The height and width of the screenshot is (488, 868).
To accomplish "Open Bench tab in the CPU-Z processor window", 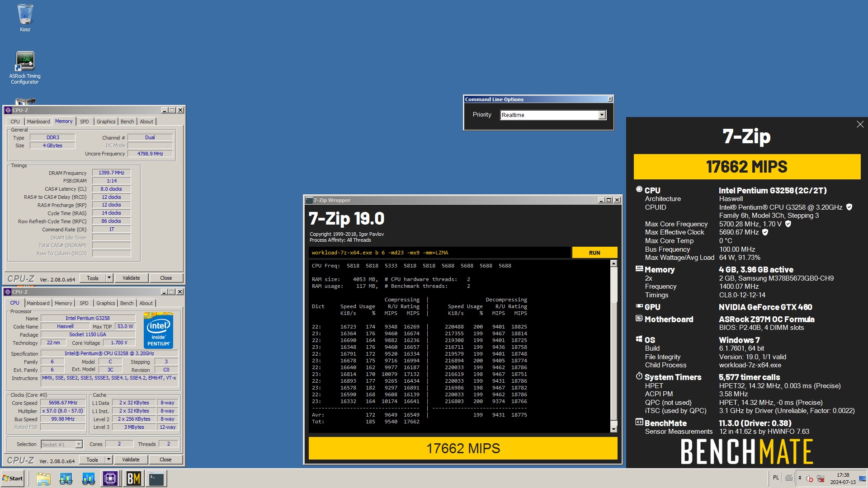I will (x=127, y=303).
